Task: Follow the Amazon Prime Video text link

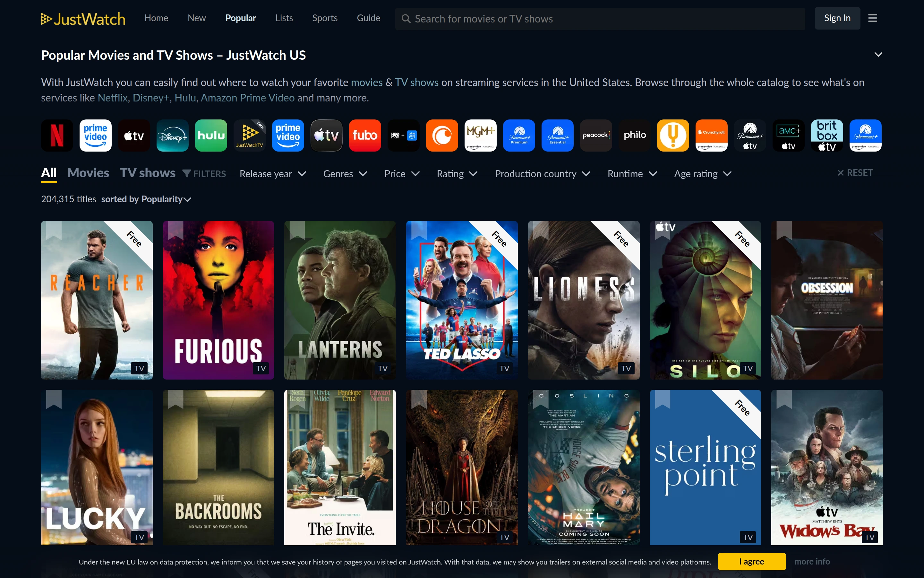Action: 248,98
